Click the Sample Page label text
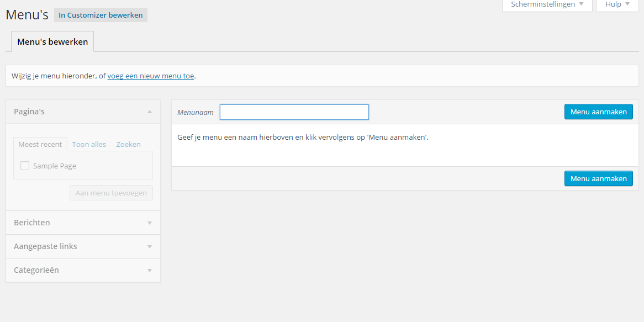This screenshot has width=644, height=322. [x=55, y=166]
